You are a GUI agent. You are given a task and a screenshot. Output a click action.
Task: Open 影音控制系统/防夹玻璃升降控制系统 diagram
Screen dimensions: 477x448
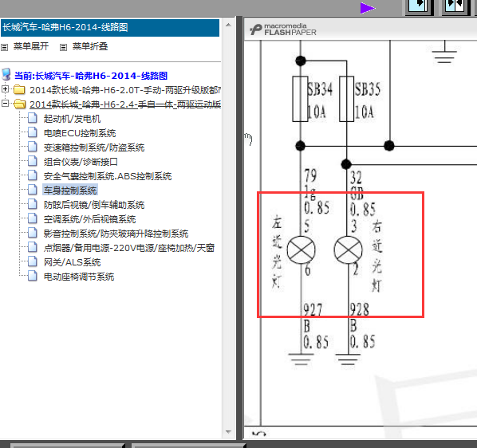point(116,234)
